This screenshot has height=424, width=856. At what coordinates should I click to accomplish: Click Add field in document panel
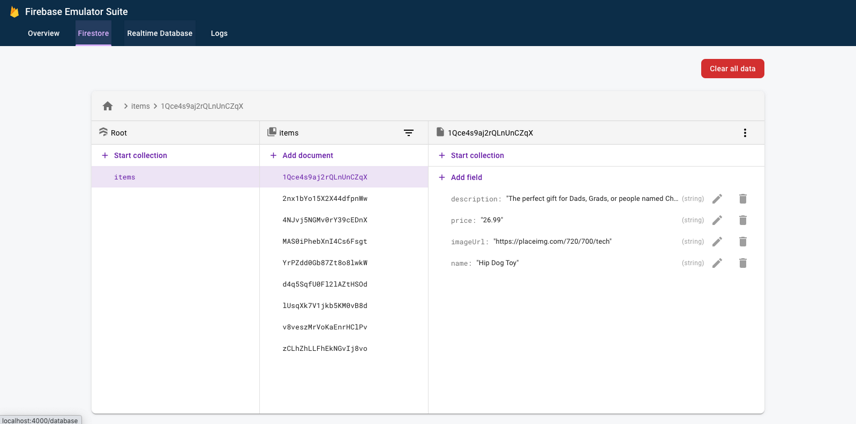[465, 178]
